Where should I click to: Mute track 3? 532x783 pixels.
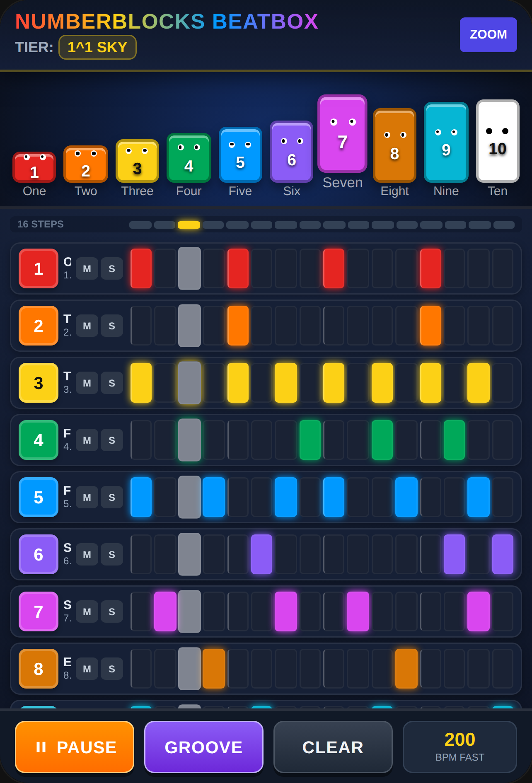click(x=87, y=383)
